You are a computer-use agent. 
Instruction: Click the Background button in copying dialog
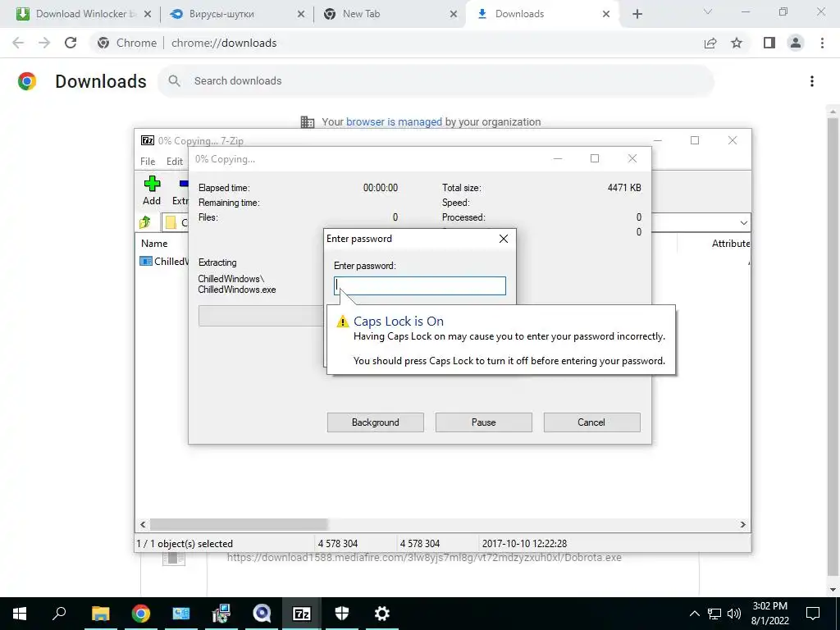coord(376,422)
